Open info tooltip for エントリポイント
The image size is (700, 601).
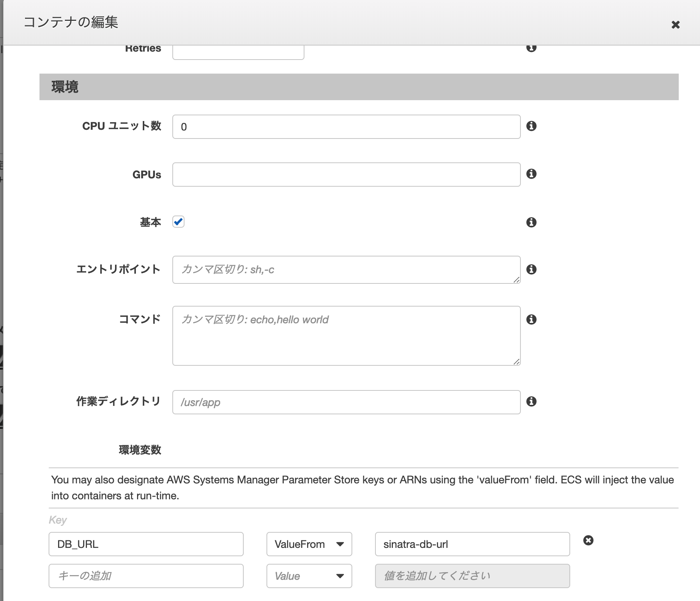[x=531, y=269]
